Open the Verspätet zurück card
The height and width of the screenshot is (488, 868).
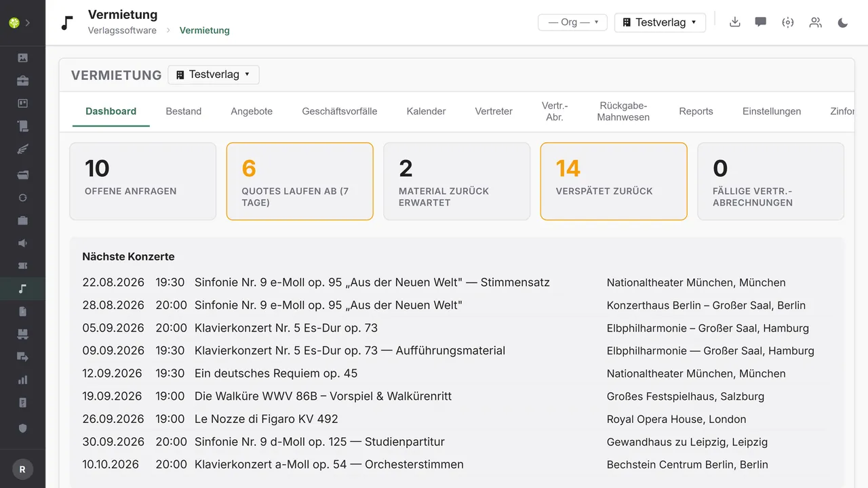point(614,181)
